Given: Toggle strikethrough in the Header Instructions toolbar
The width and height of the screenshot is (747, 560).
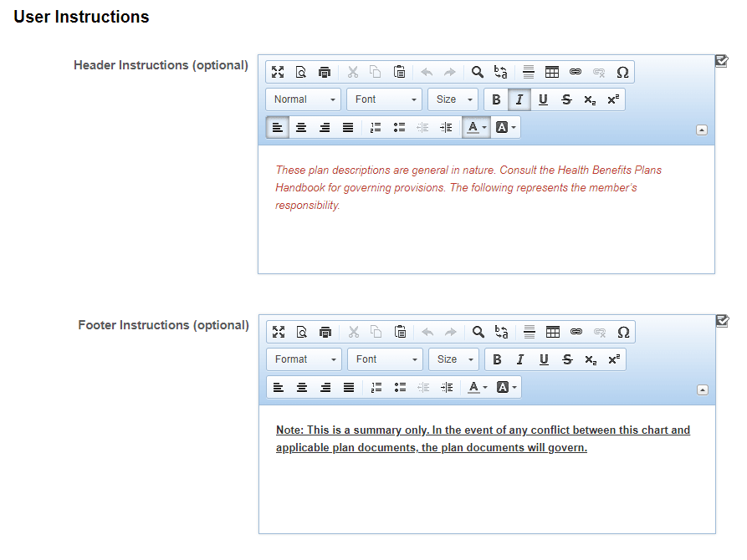Looking at the screenshot, I should (566, 99).
